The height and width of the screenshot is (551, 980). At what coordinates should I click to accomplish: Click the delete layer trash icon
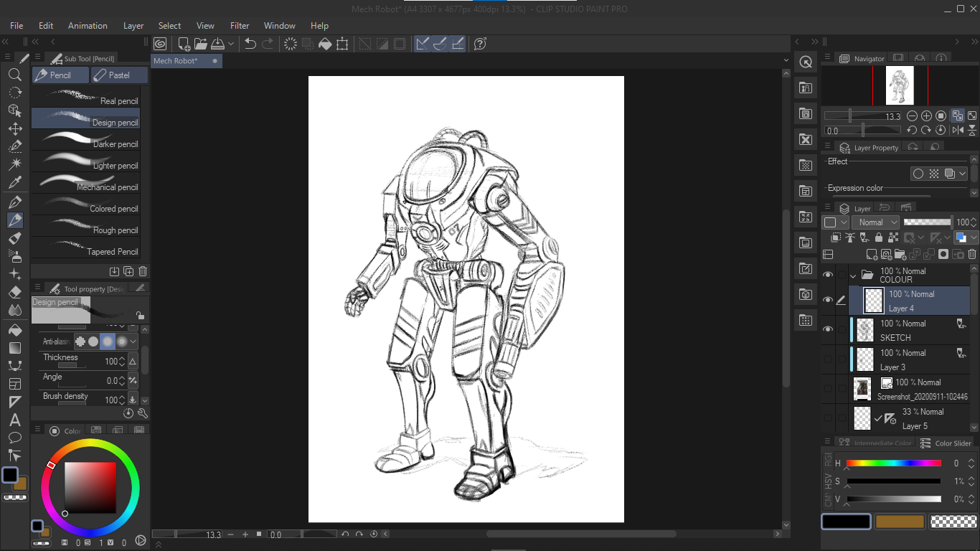click(972, 254)
